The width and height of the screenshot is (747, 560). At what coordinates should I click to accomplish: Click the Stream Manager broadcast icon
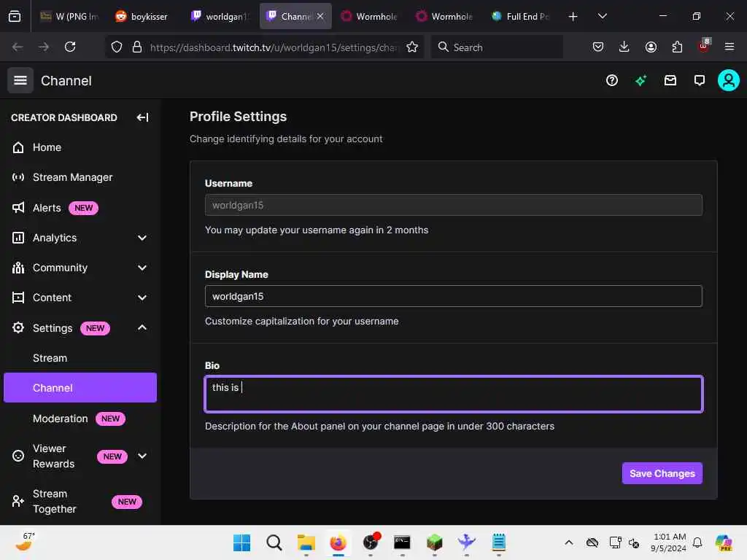tap(18, 177)
